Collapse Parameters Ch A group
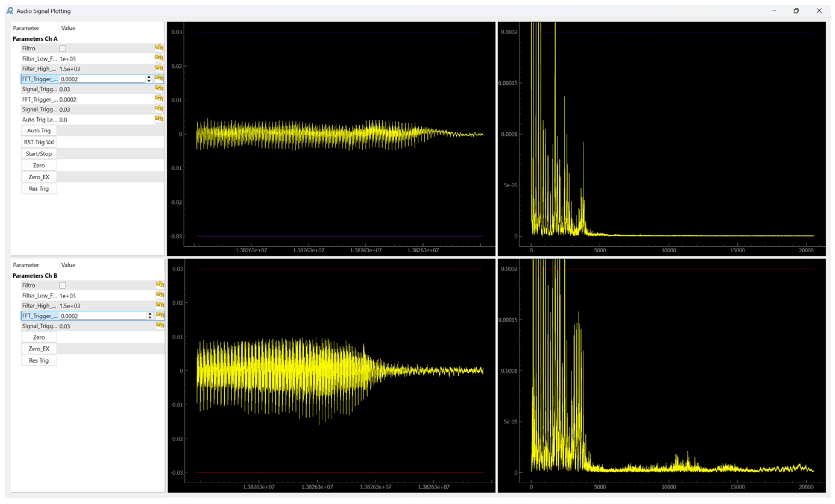This screenshot has height=504, width=835. click(x=35, y=39)
